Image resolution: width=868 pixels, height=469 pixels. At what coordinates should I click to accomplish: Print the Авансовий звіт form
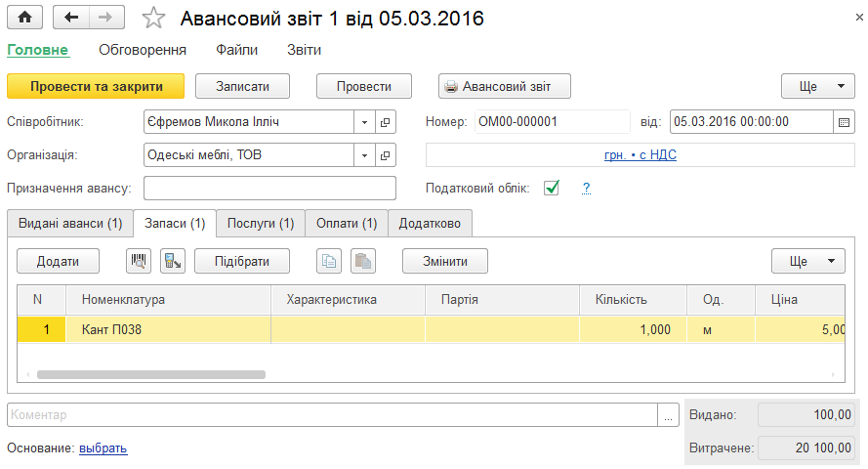click(505, 86)
